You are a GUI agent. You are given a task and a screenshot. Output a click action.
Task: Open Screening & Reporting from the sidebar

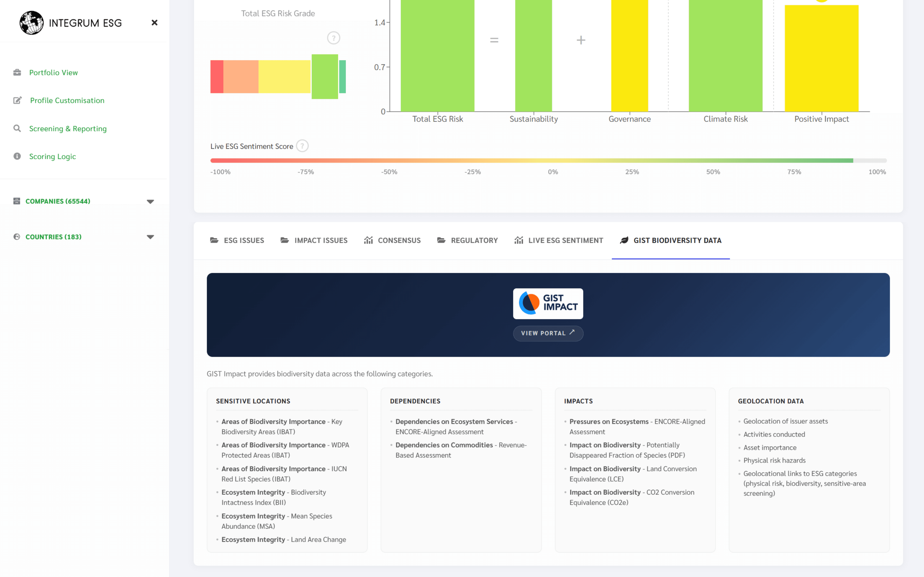68,128
